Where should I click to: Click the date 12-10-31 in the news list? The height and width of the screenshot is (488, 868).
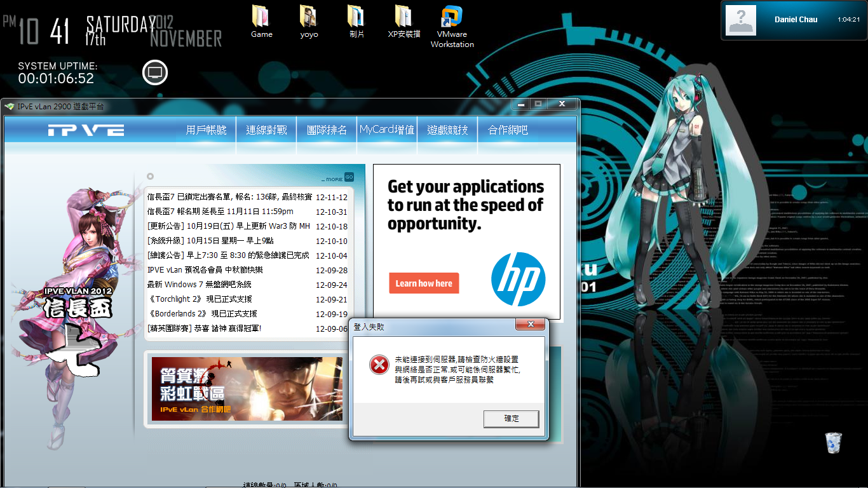pos(332,212)
